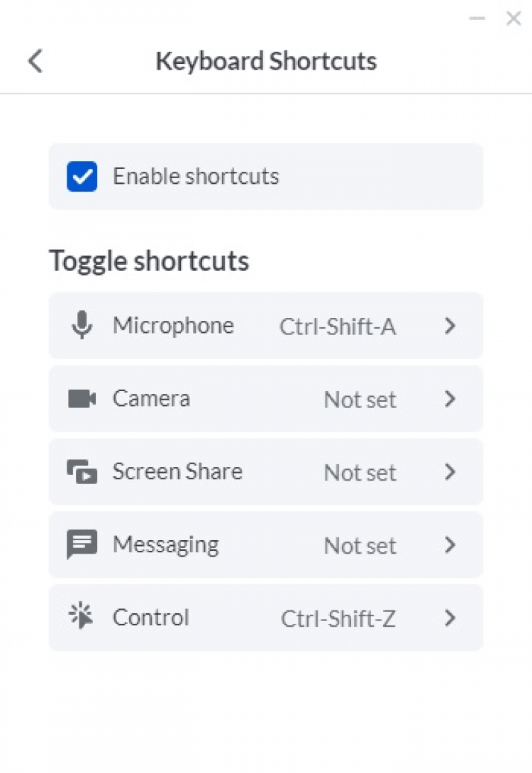Expand Microphone shortcut with chevron
The image size is (532, 773).
(x=450, y=327)
